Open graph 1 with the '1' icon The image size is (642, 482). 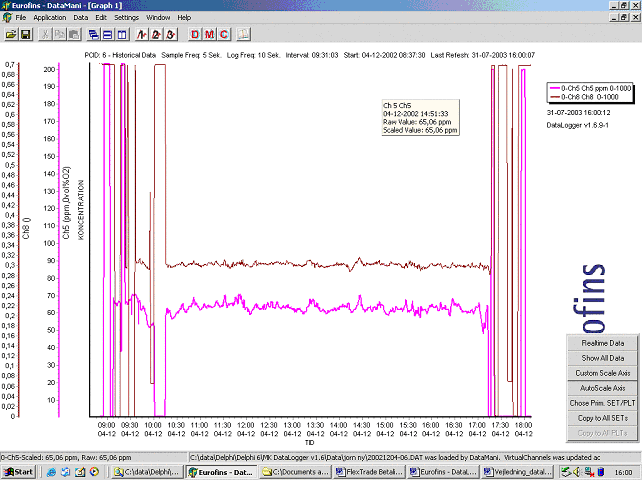(x=142, y=34)
